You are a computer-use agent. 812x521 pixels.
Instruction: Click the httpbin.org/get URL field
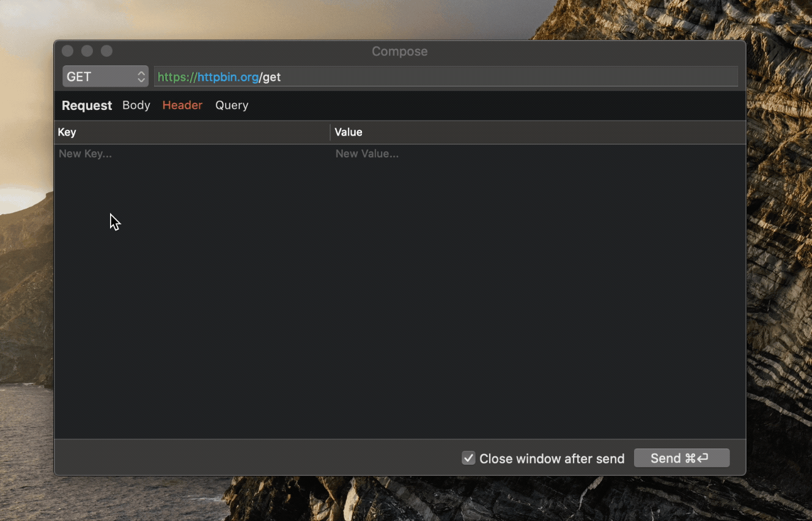point(446,76)
